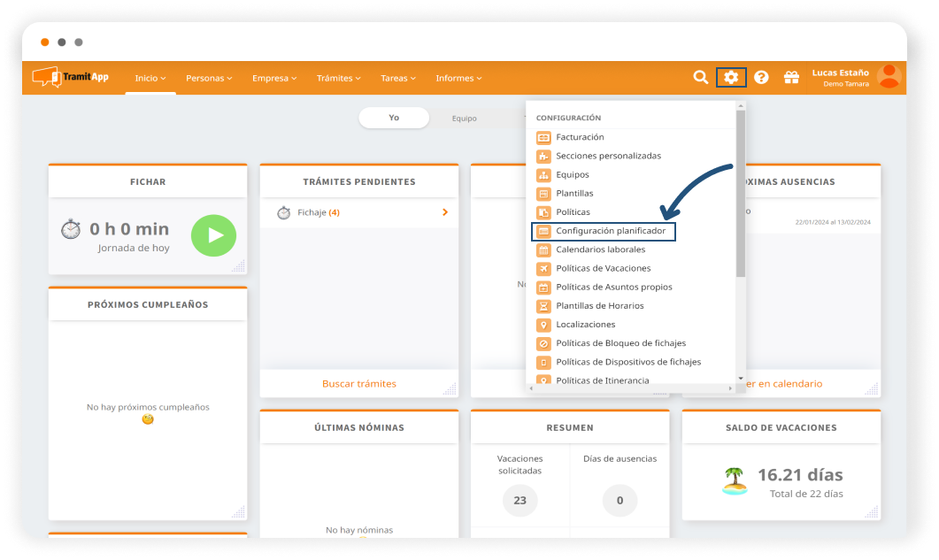Click the gift box icon
This screenshot has height=560, width=939.
click(791, 78)
